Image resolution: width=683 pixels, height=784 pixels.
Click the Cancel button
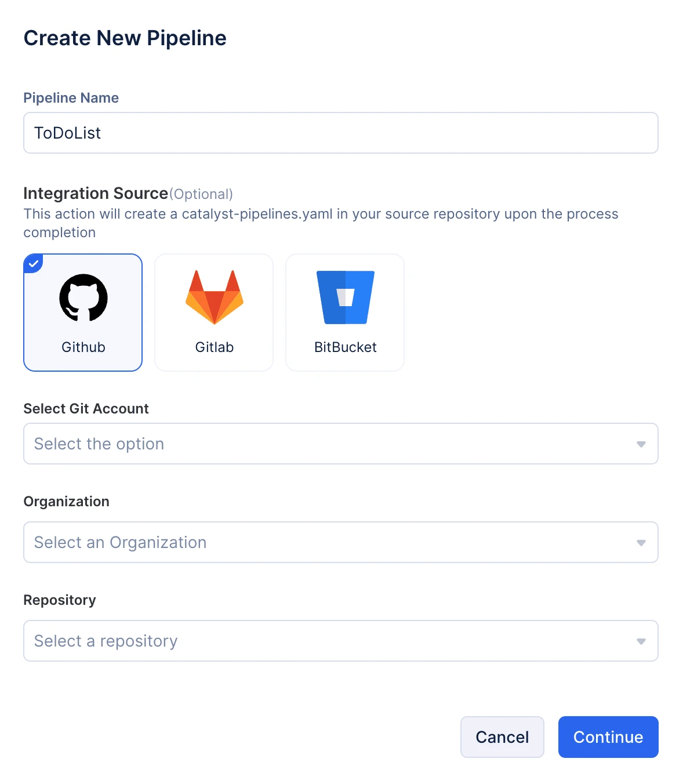pyautogui.click(x=502, y=737)
